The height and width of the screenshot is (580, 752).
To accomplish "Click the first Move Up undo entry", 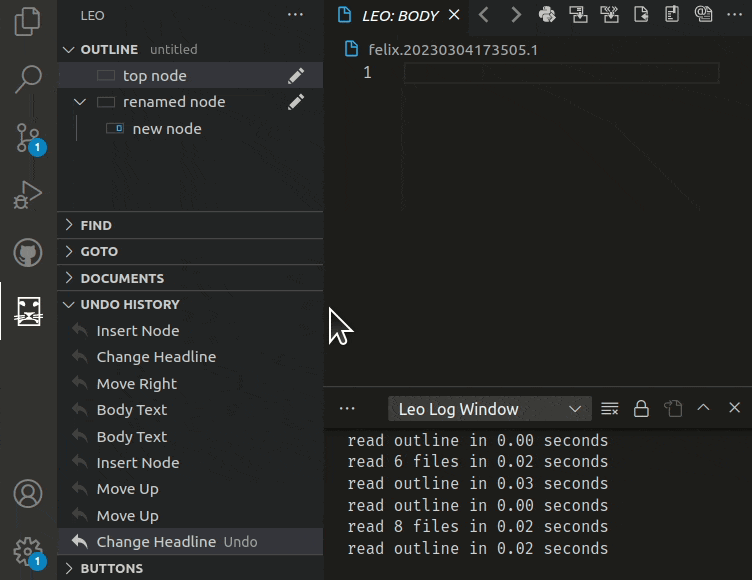I will 190,489.
